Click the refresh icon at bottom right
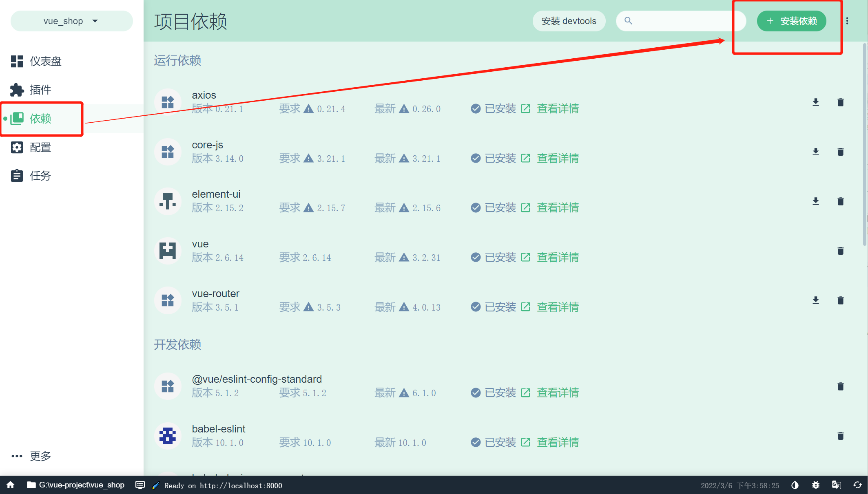The width and height of the screenshot is (868, 494). point(857,485)
